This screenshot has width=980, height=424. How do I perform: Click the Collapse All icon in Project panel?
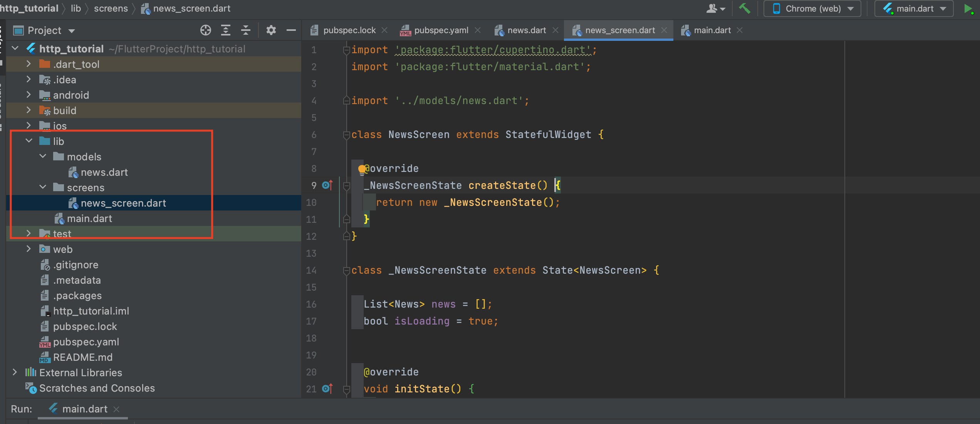pos(246,30)
